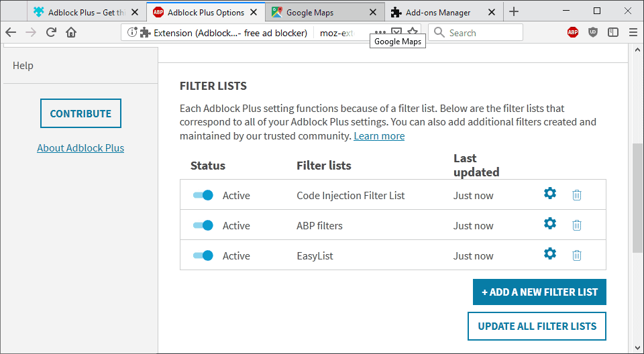This screenshot has width=644, height=354.
Task: Open page actions three-dots menu
Action: coord(380,32)
